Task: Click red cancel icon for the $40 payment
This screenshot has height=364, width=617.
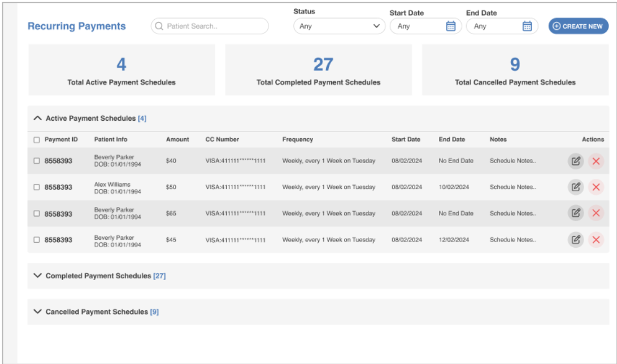Action: (x=596, y=161)
